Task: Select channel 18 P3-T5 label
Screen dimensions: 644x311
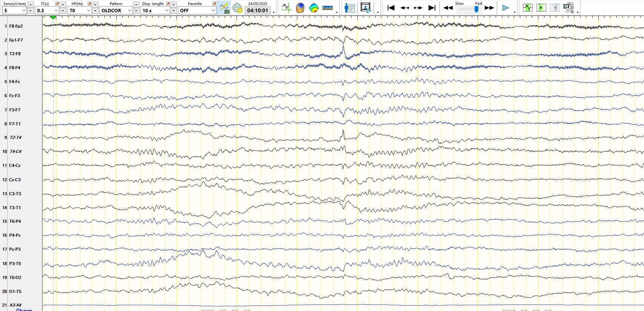Action: pos(15,264)
